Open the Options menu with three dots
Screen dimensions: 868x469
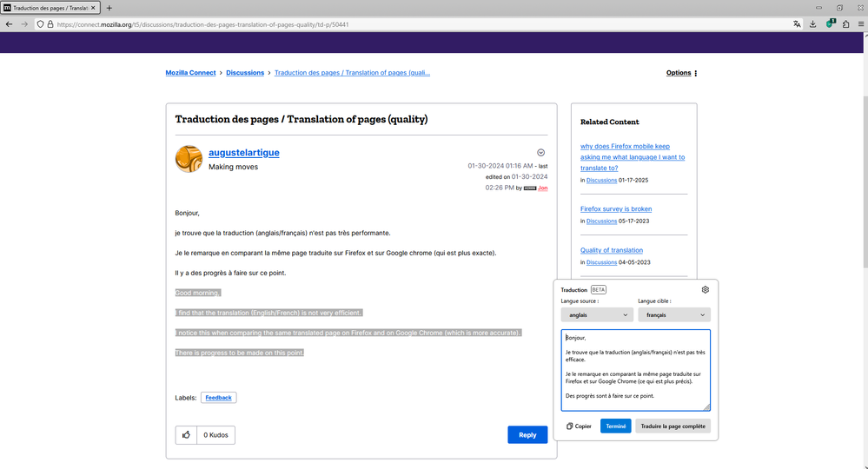tap(681, 73)
